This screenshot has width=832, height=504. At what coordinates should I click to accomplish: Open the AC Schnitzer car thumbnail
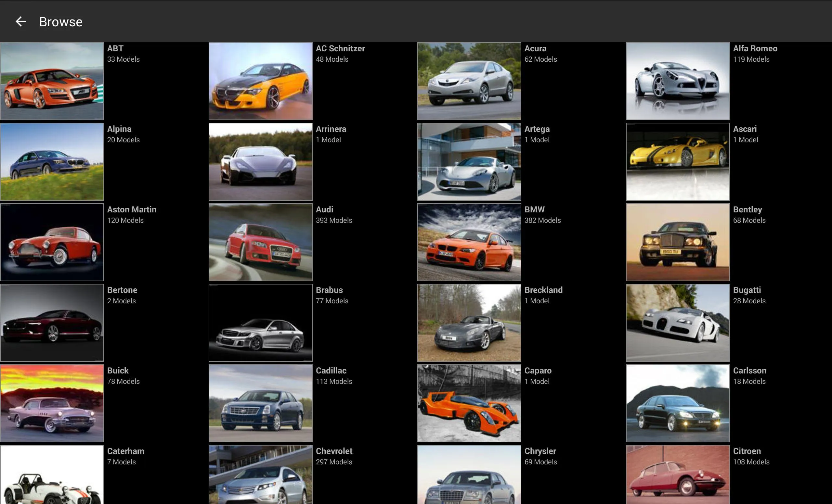click(261, 81)
